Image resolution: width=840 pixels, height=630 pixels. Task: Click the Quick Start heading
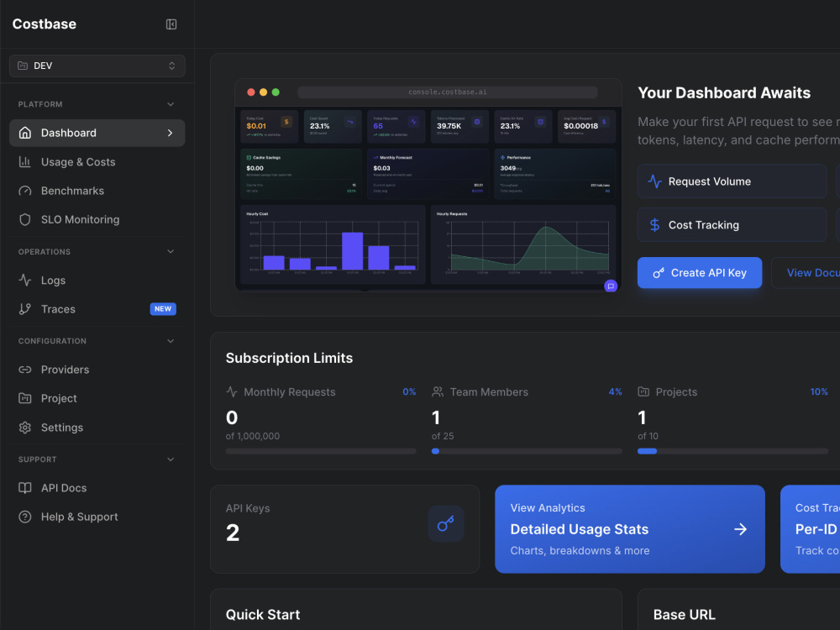(x=263, y=615)
